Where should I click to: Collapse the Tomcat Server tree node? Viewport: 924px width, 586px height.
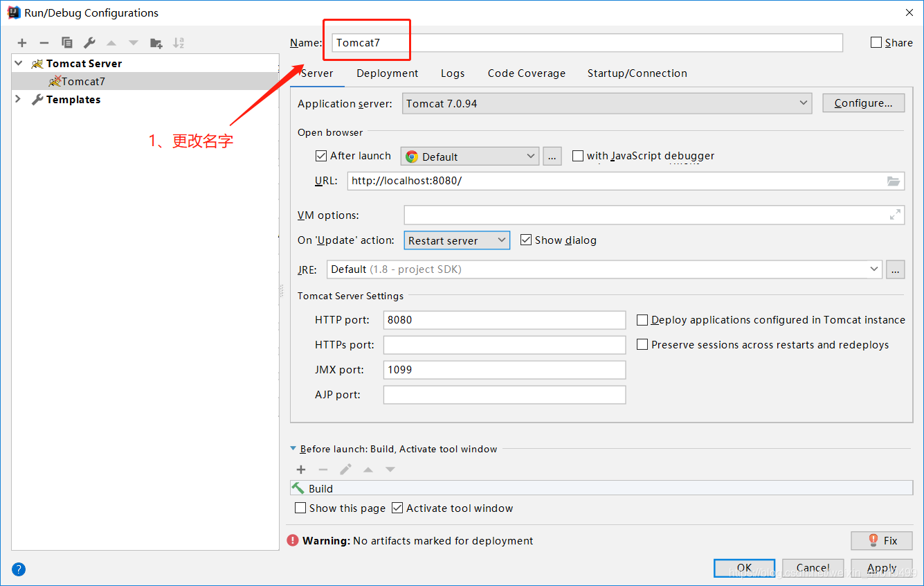coord(18,63)
